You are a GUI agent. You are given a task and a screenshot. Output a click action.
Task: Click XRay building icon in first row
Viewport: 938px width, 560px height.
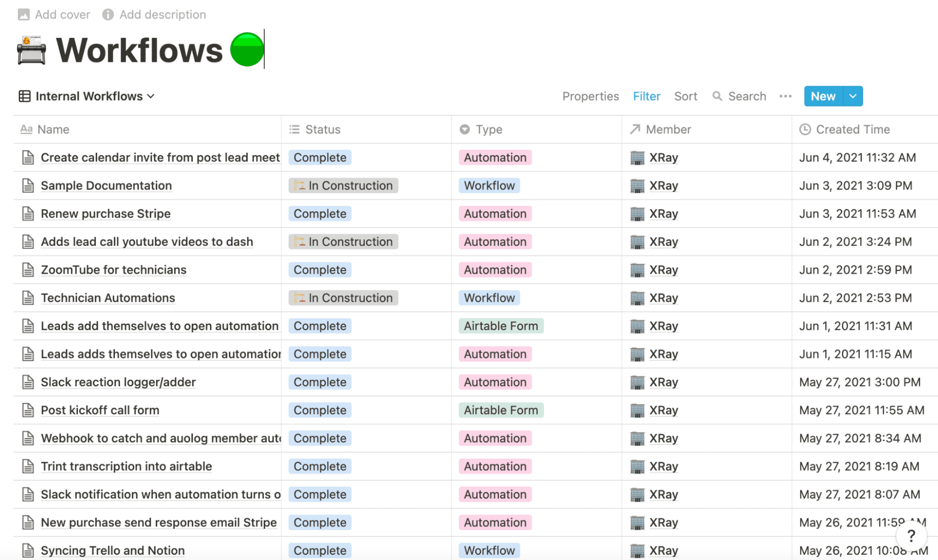click(637, 158)
